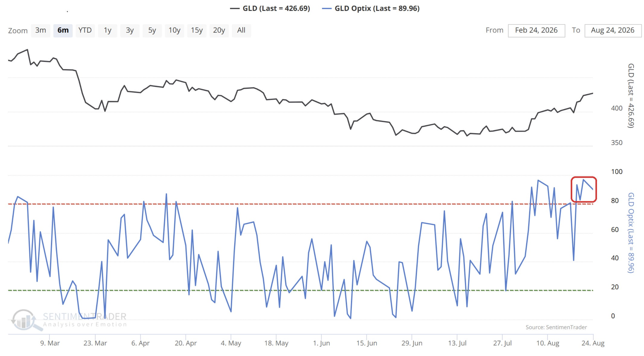Screen dimensions: 644x356
Task: Click the 15. Jun axis label
Action: (367, 343)
